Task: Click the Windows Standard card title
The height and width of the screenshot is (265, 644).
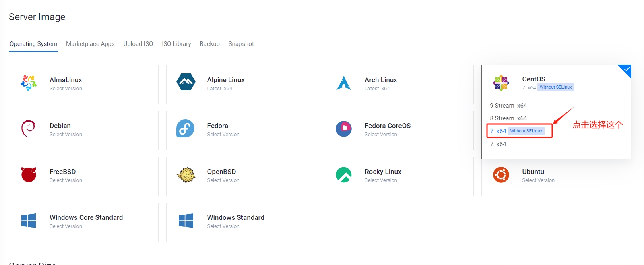Action: click(x=236, y=217)
